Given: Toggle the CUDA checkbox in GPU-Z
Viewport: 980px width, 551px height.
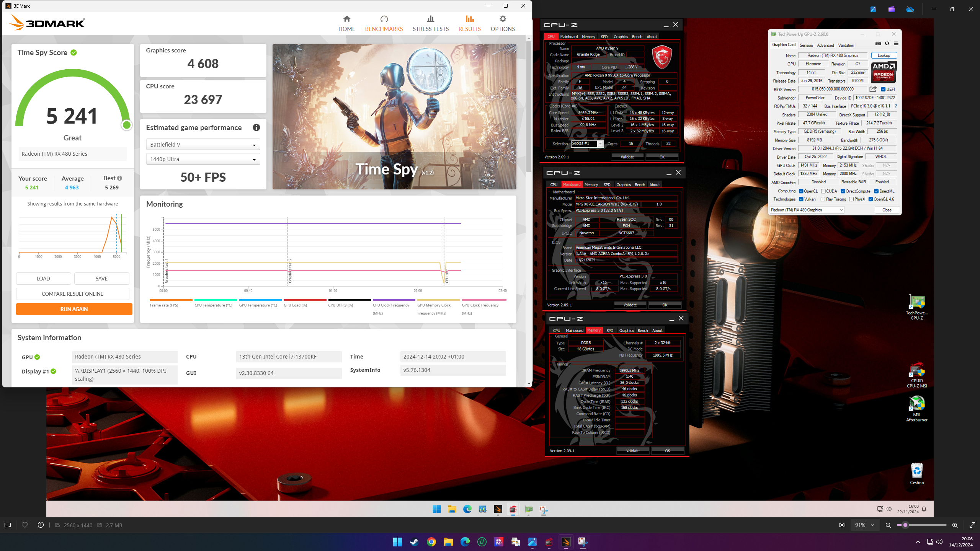Looking at the screenshot, I should (x=823, y=191).
